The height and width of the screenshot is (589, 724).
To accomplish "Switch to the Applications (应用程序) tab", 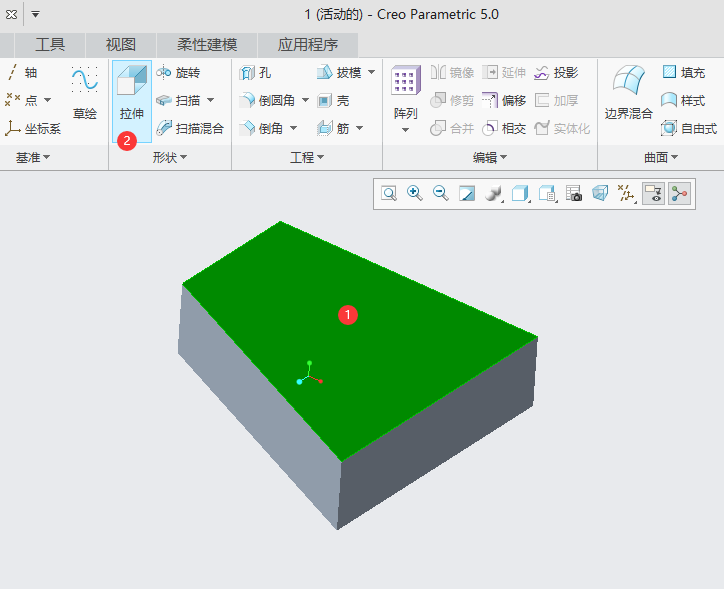I will 308,45.
